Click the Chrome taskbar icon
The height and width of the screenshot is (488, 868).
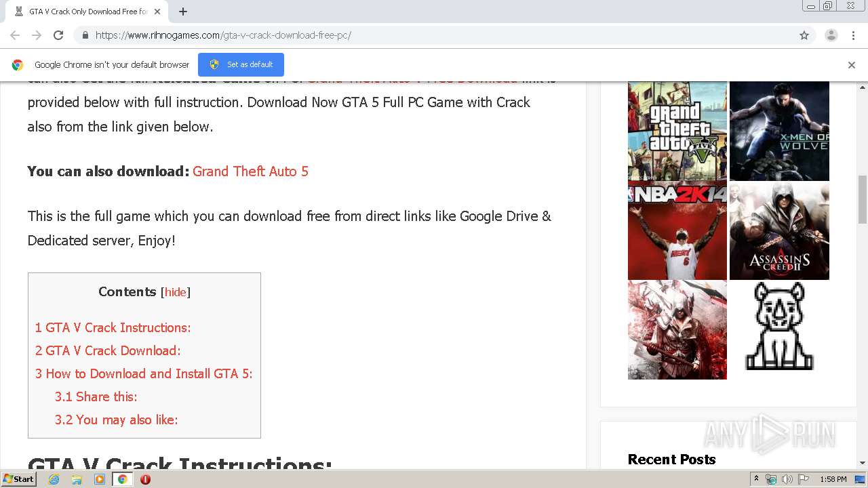pos(123,479)
